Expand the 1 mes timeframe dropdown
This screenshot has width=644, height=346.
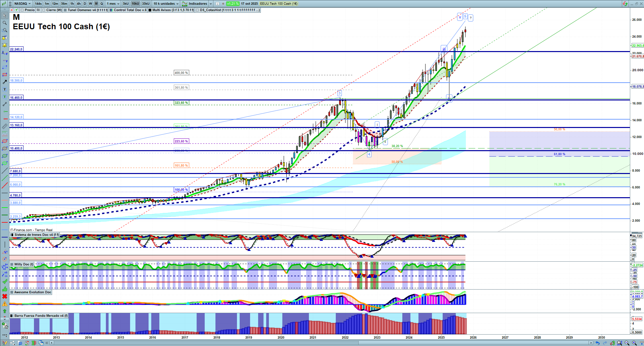click(x=113, y=4)
